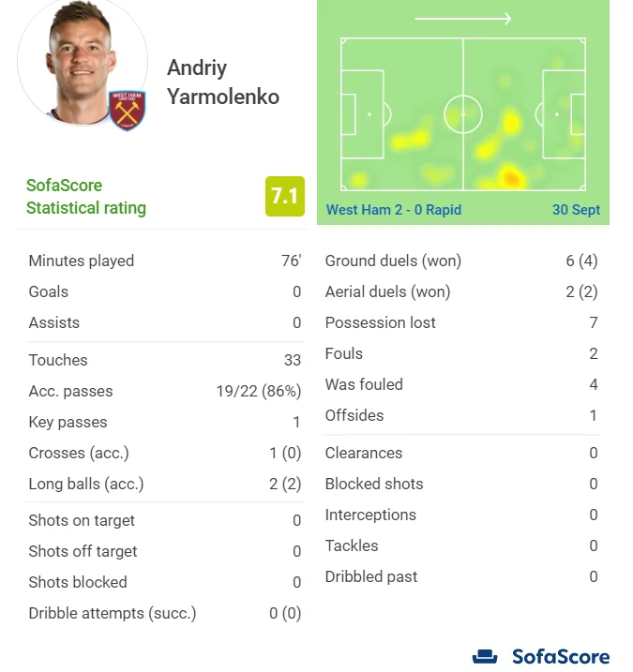Select the Key passes stat row
The image size is (633, 672).
pos(164,422)
